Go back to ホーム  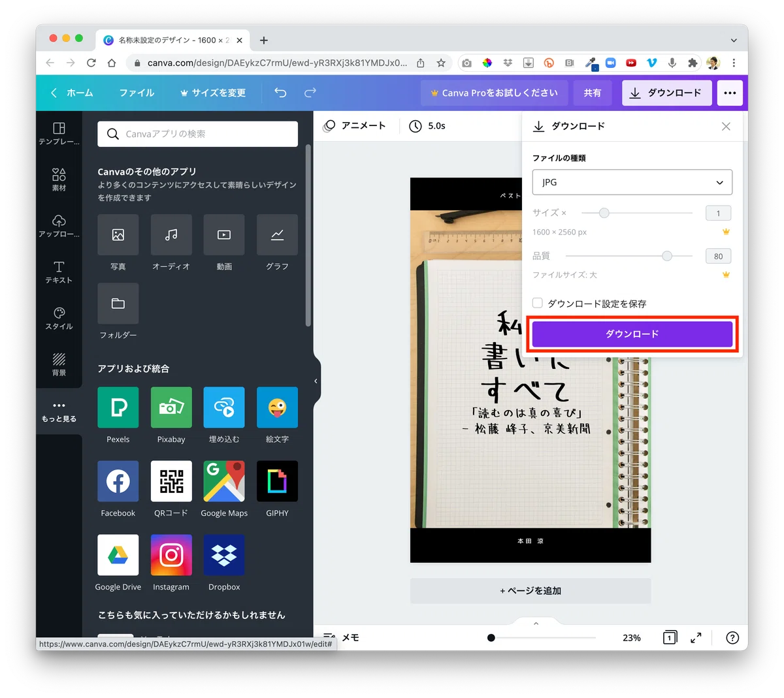click(x=73, y=93)
